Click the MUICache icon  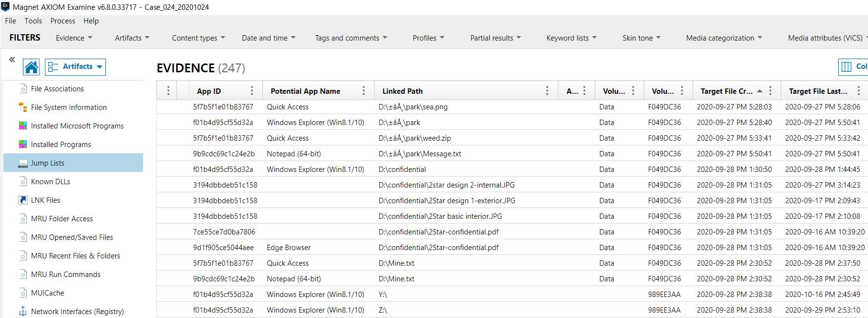coord(23,293)
